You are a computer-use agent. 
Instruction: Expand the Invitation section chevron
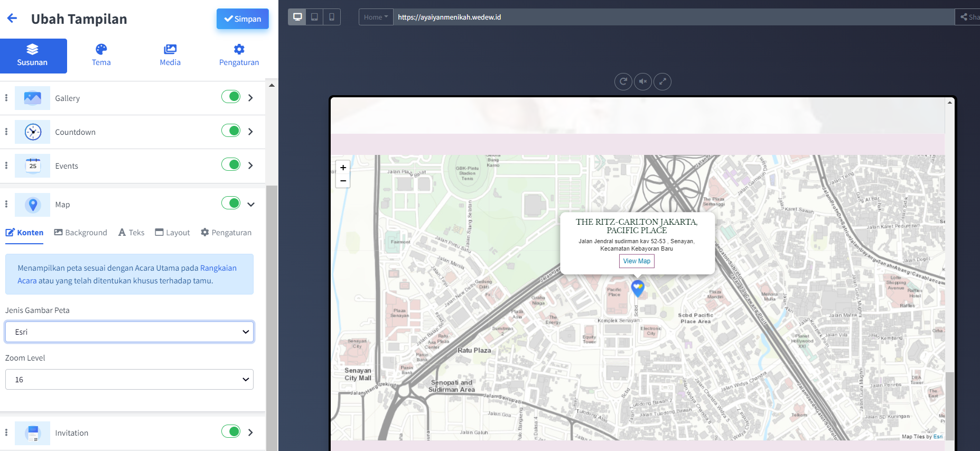click(x=251, y=432)
